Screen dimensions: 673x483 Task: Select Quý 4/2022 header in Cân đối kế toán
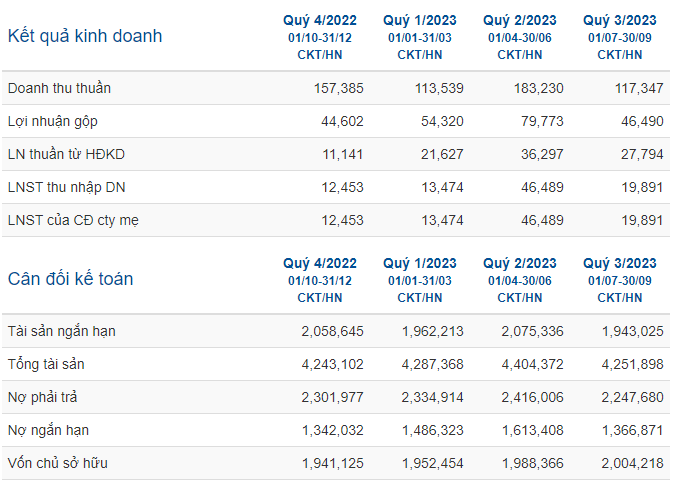click(320, 264)
